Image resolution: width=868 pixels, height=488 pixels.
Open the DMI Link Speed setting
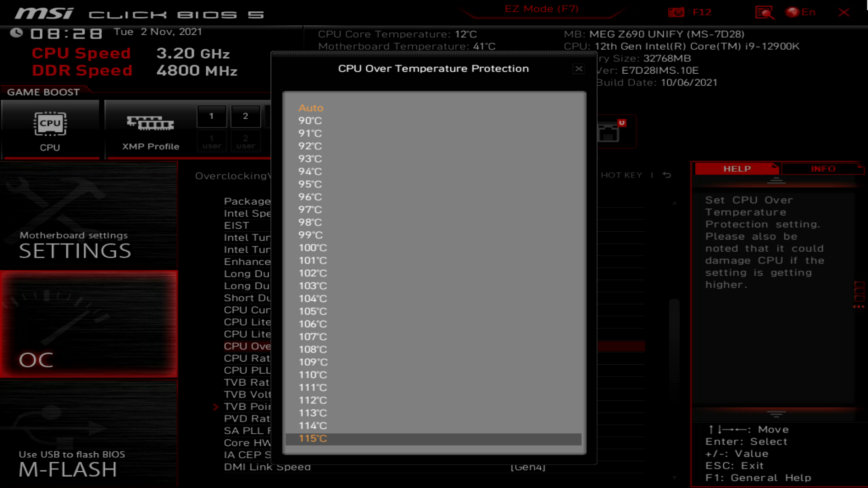click(x=267, y=467)
